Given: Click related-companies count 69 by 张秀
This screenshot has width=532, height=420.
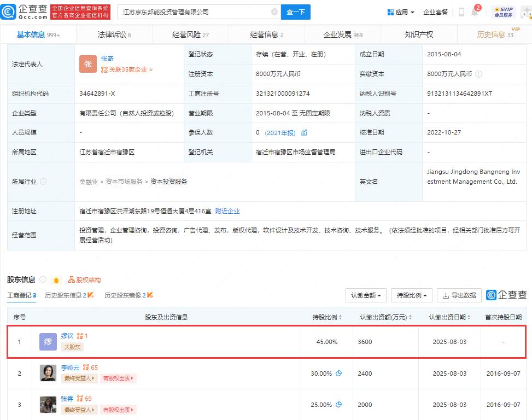Looking at the screenshot, I should coord(84,399).
